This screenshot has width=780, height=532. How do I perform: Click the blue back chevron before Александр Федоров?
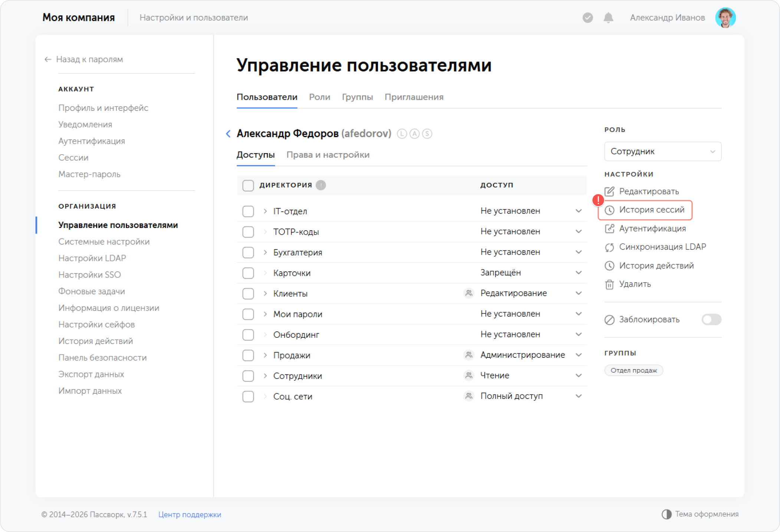(x=228, y=133)
